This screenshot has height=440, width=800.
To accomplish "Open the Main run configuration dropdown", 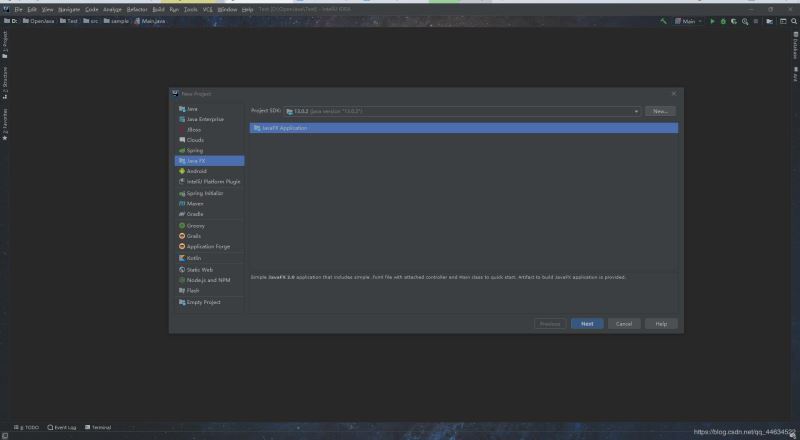I will (x=688, y=21).
